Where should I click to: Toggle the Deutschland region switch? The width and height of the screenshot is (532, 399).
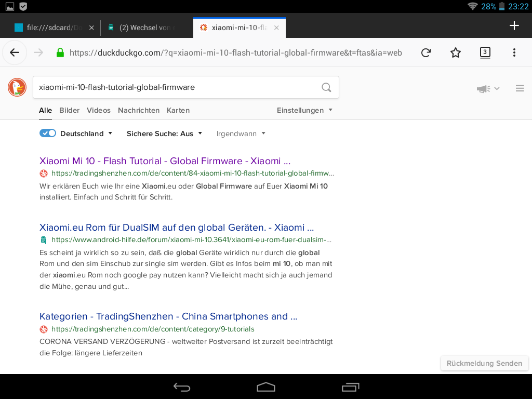(48, 134)
